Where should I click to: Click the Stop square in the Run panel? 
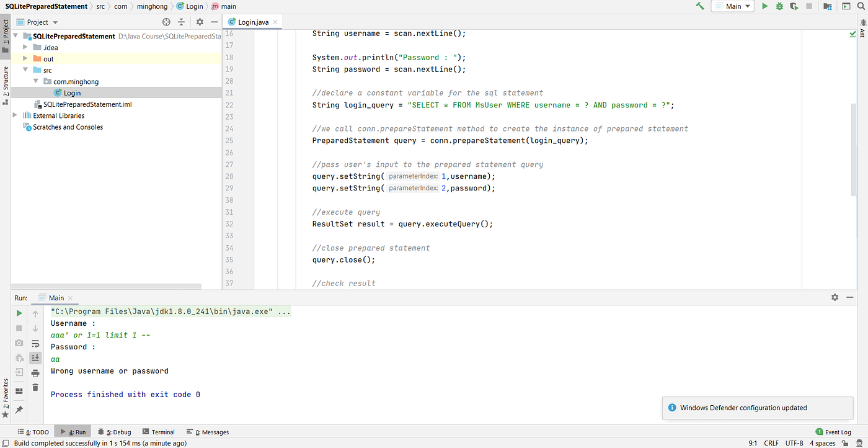(x=19, y=328)
